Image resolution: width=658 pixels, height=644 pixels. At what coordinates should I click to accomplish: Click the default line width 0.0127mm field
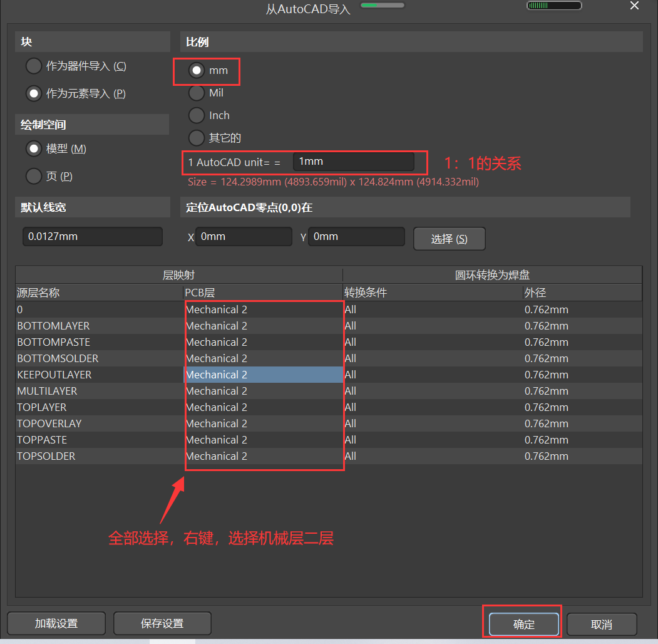[92, 236]
